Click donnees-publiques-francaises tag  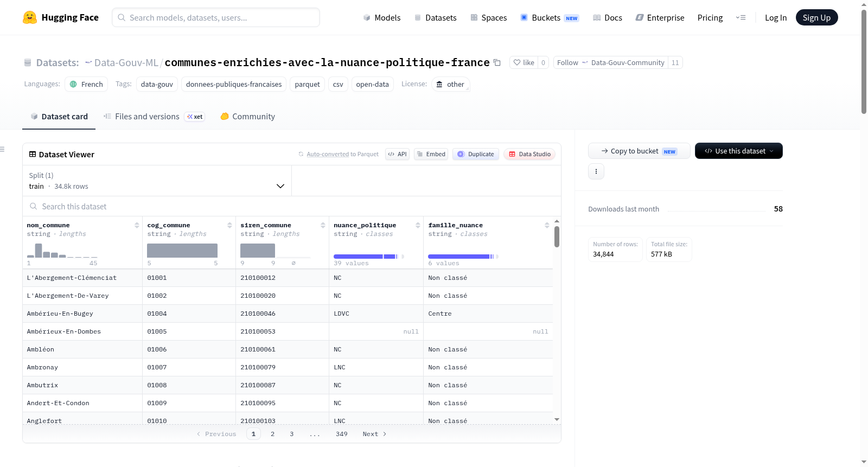(234, 84)
